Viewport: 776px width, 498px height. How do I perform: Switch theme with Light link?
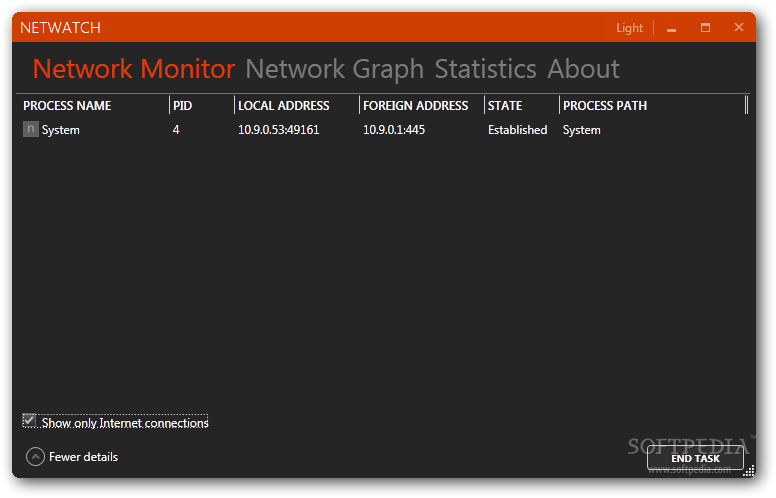click(630, 28)
